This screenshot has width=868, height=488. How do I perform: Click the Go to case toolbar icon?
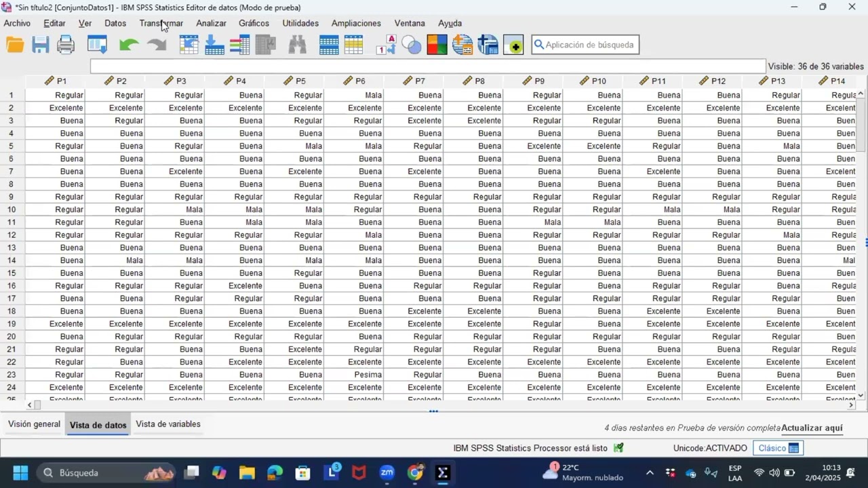coord(189,45)
